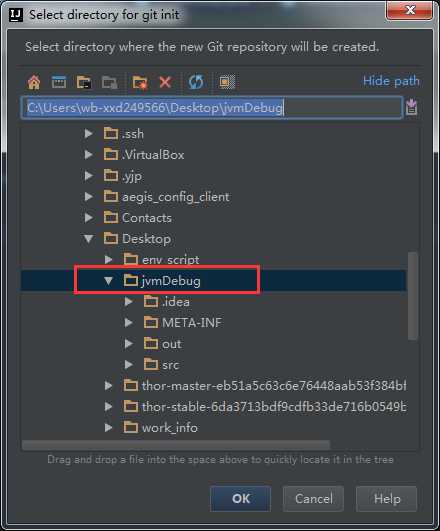Select the .VirtualBox folder
440x531 pixels.
(144, 155)
